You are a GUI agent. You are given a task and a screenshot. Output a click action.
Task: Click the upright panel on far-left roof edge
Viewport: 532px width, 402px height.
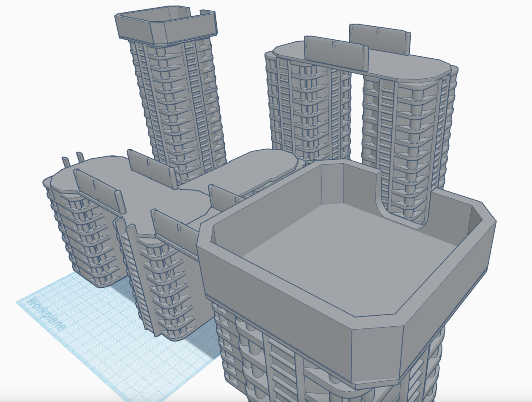coord(99,190)
